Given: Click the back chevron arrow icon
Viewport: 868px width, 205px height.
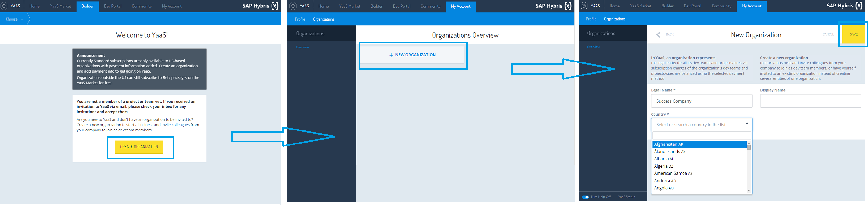Looking at the screenshot, I should click(x=658, y=35).
